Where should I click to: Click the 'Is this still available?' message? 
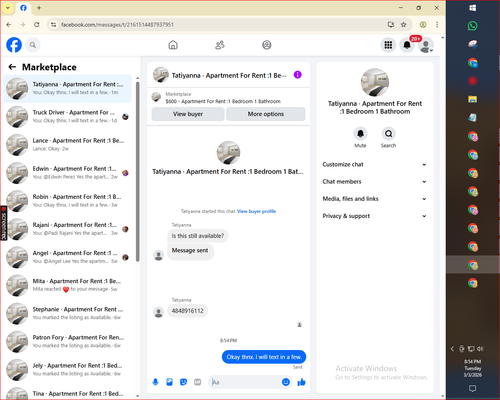pyautogui.click(x=198, y=236)
